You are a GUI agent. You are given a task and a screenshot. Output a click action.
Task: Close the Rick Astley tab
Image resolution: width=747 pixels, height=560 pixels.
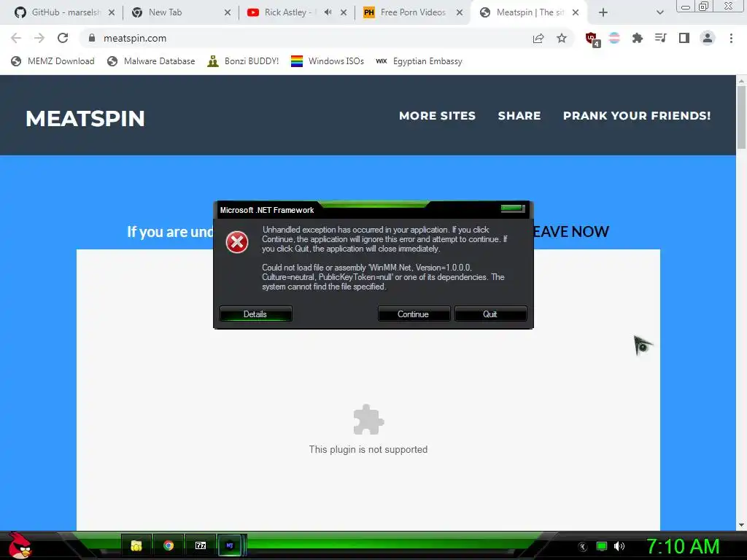[344, 13]
